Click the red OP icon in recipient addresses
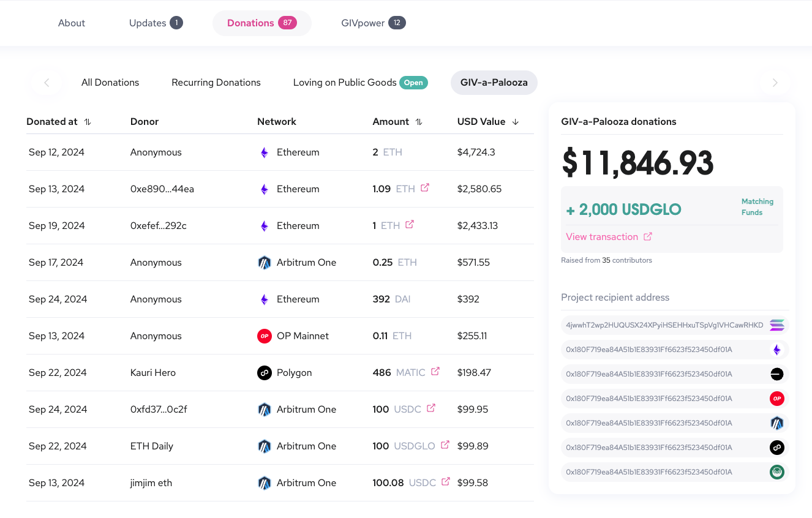Image resolution: width=812 pixels, height=518 pixels. point(777,399)
